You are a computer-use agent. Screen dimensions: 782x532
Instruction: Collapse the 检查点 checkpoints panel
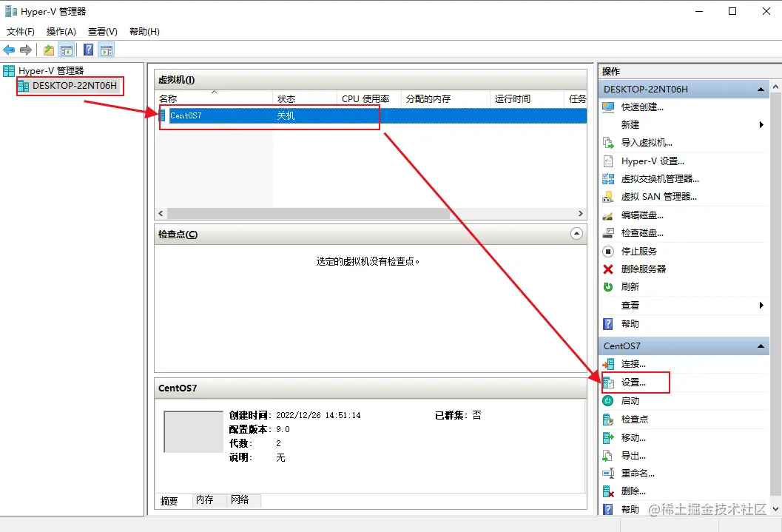click(578, 234)
